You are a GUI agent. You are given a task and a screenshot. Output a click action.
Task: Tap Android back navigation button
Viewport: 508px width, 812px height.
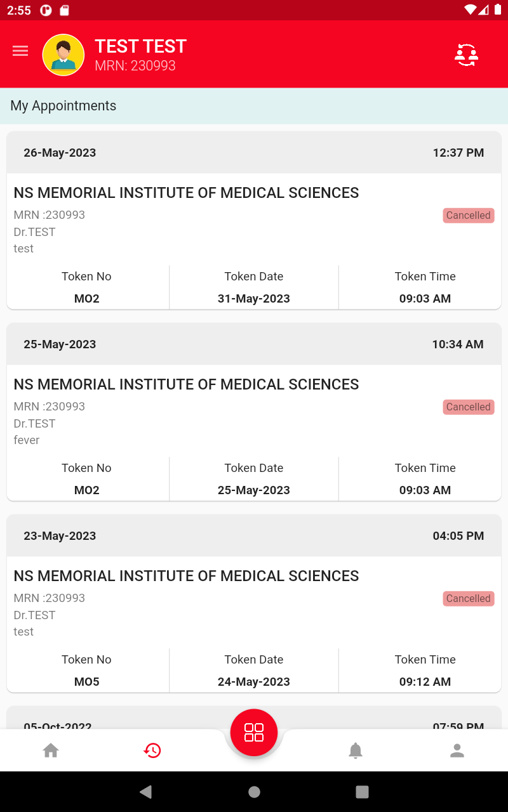(146, 791)
